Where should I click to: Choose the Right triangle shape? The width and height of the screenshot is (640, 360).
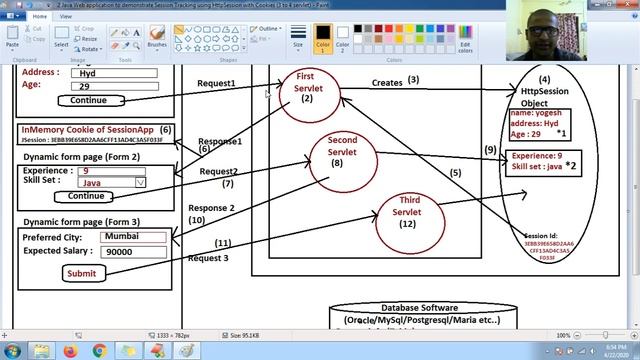(x=178, y=39)
